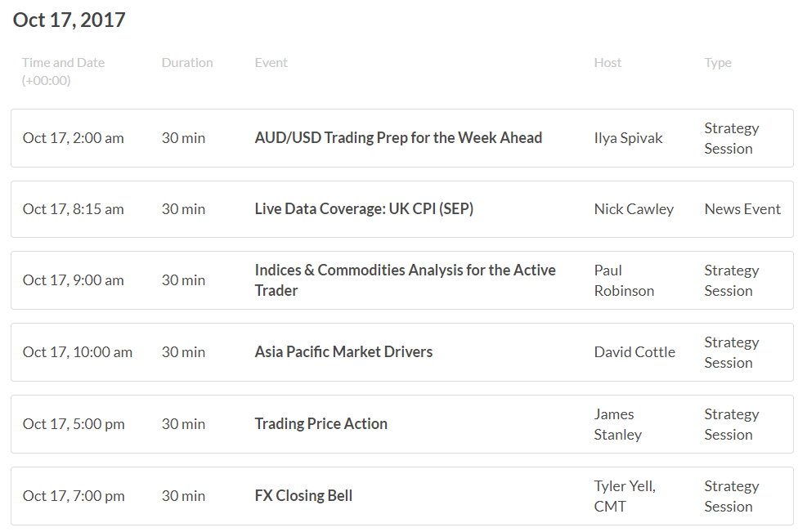Click the Oct 17, 2:00 am time cell
798x532 pixels.
(x=74, y=138)
